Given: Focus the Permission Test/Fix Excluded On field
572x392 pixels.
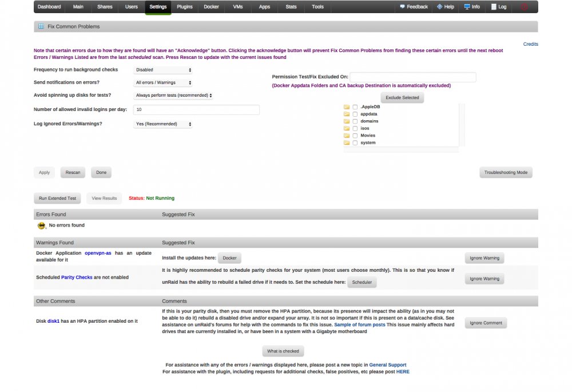Looking at the screenshot, I should 412,77.
